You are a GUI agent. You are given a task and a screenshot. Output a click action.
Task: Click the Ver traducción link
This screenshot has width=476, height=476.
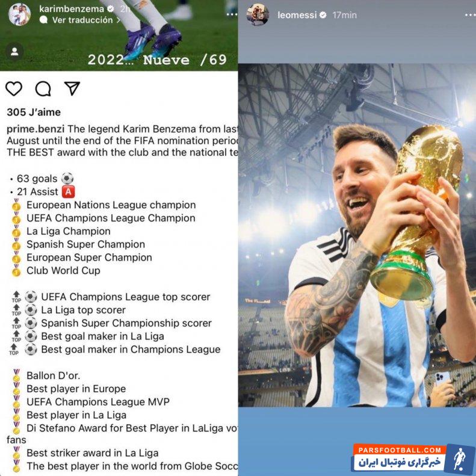click(82, 20)
